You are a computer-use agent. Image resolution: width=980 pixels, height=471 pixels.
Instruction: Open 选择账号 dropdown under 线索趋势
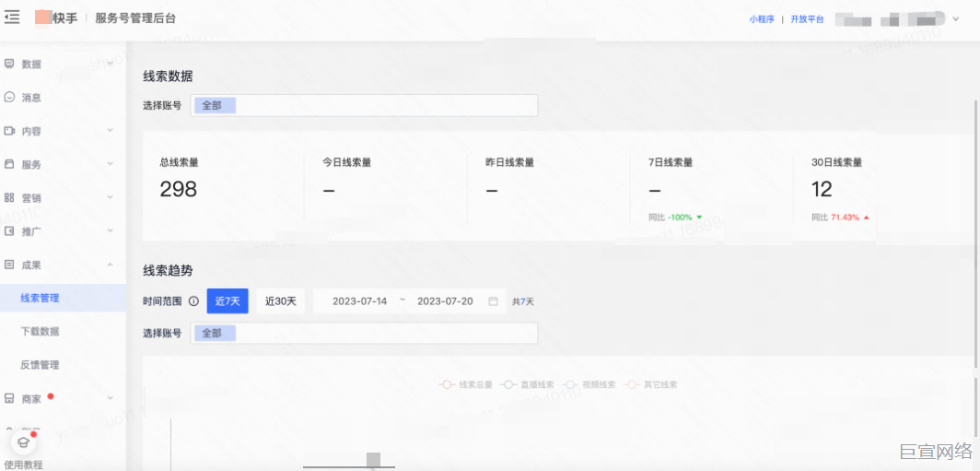tap(364, 333)
